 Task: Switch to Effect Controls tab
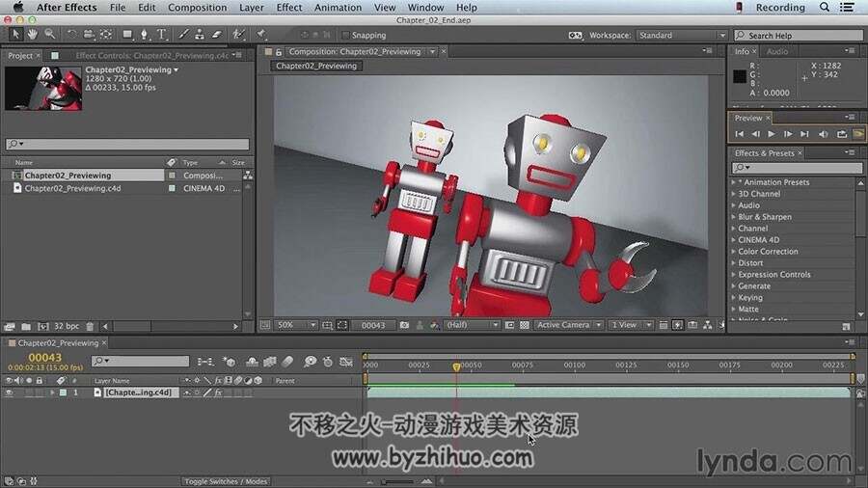152,55
